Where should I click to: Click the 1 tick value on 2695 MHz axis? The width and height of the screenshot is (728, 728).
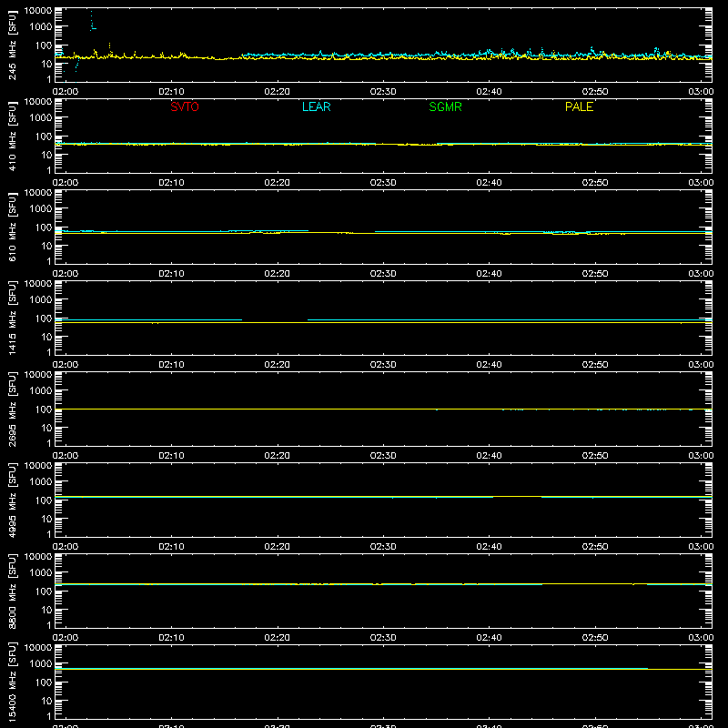click(x=49, y=443)
